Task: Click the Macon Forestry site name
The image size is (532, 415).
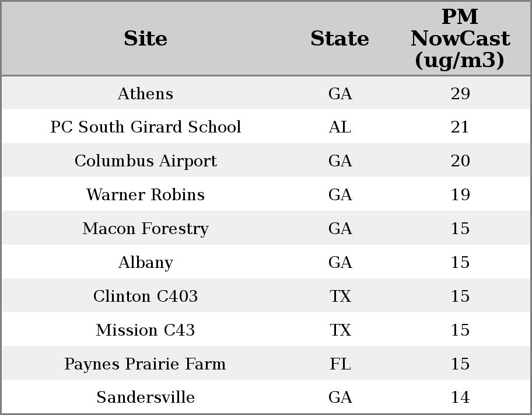Action: pos(145,229)
